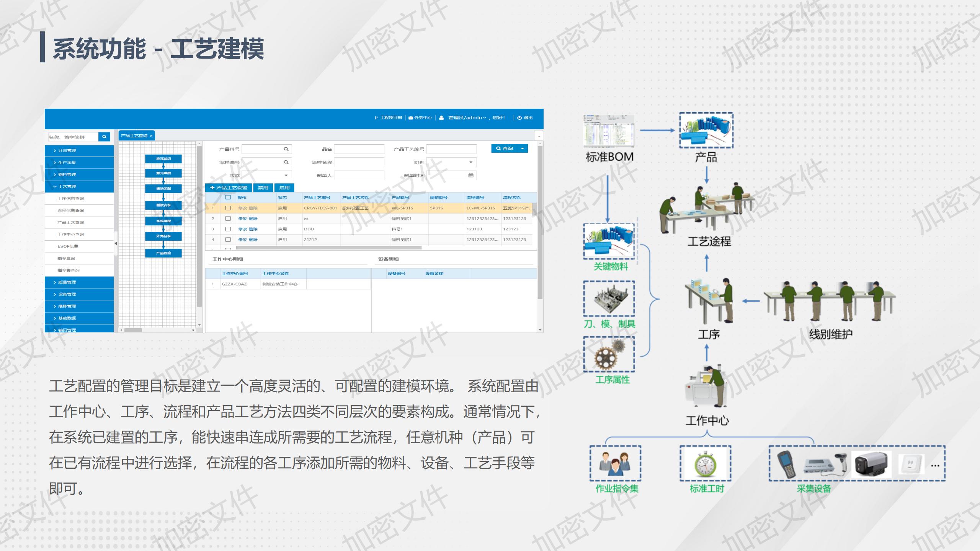Open the 管理员/admin user dropdown
This screenshot has width=980, height=551.
(x=467, y=118)
